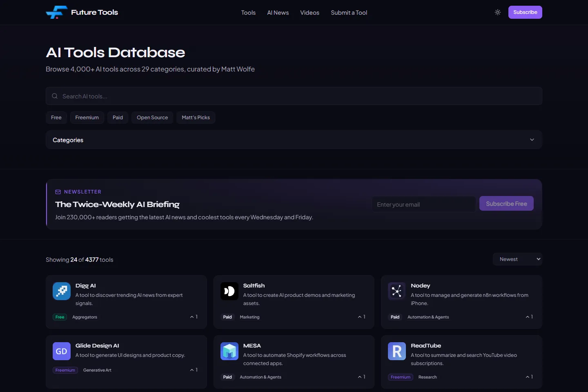
Task: Focus the Search AI tools field
Action: pyautogui.click(x=294, y=96)
